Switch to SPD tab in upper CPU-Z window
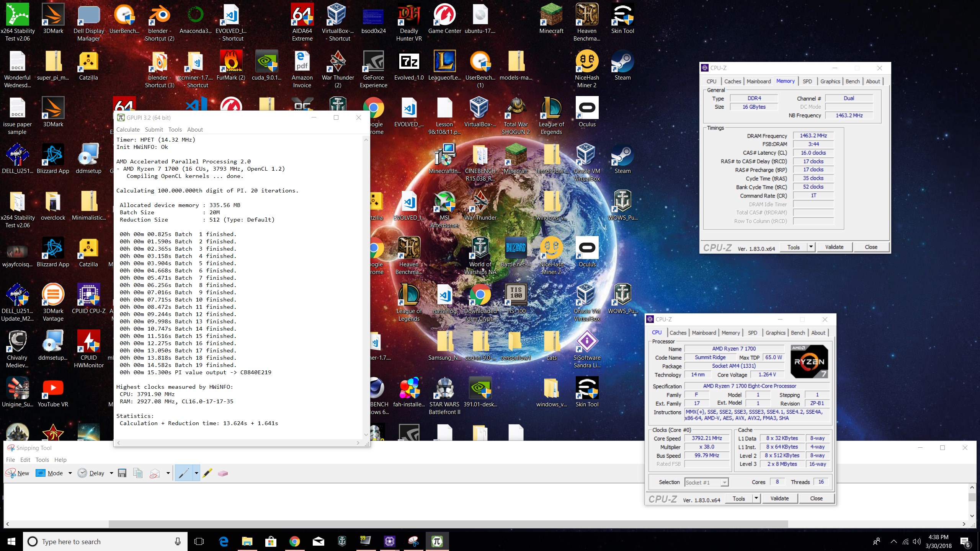This screenshot has width=980, height=551. point(807,81)
